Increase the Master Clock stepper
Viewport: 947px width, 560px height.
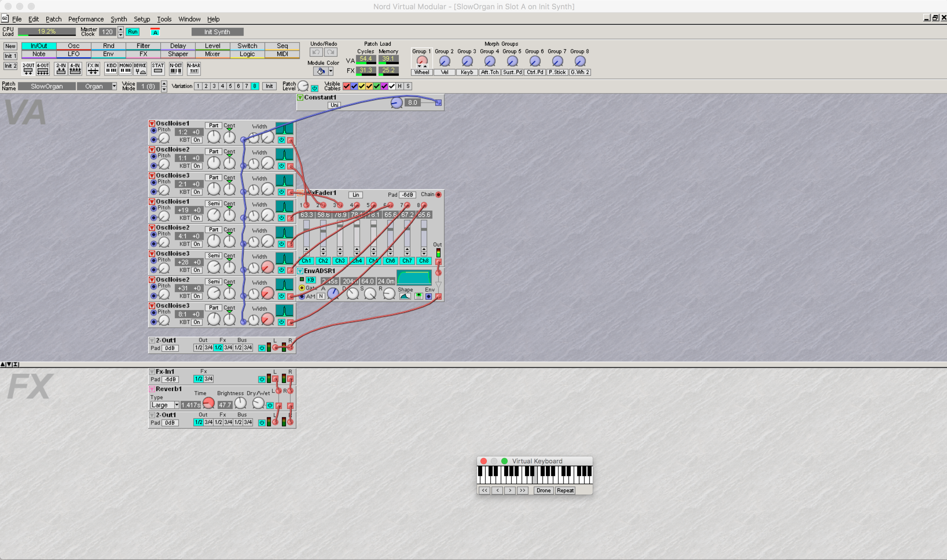[x=120, y=29]
